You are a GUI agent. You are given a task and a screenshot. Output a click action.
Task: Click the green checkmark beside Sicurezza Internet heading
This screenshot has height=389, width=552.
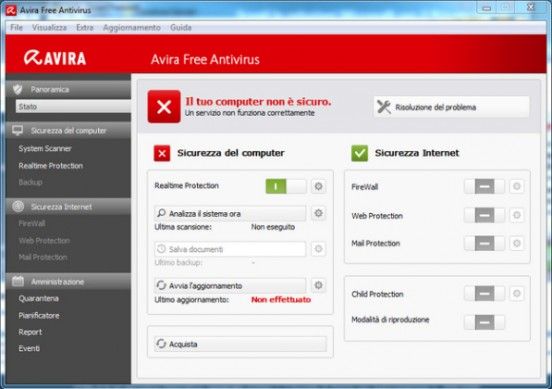click(x=359, y=153)
